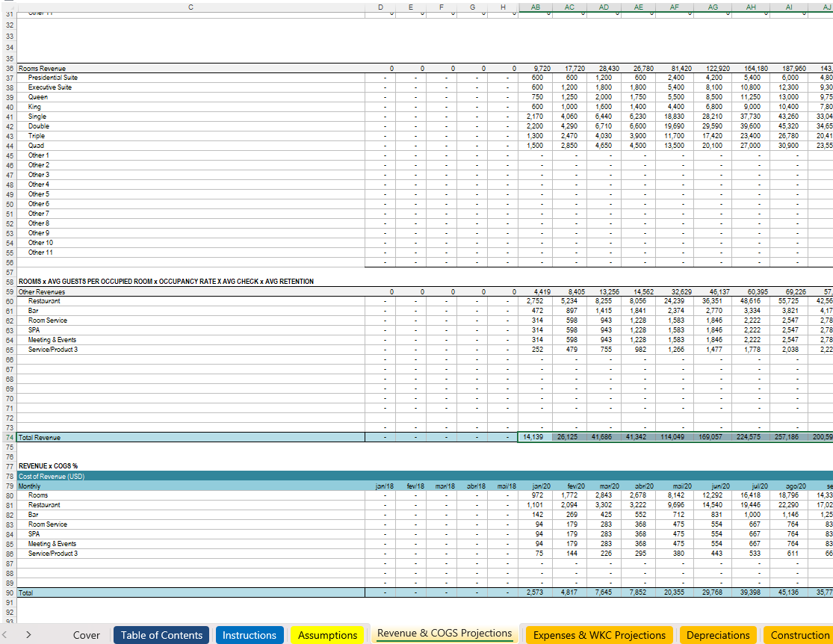Image resolution: width=833 pixels, height=644 pixels.
Task: Switch to the Construction sheet tab
Action: [x=799, y=635]
